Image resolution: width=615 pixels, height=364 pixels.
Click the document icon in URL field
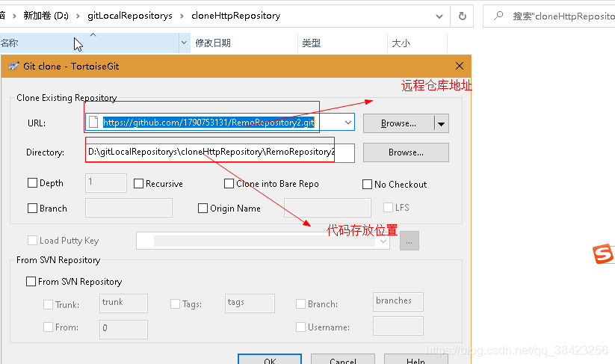click(x=93, y=122)
